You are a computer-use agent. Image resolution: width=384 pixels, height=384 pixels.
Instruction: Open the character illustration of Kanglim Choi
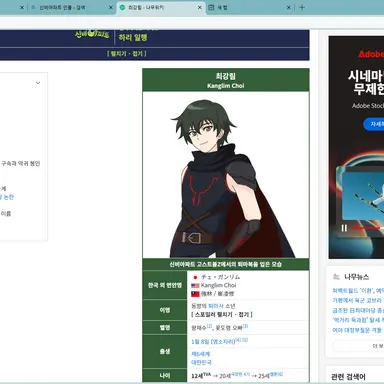tap(226, 175)
